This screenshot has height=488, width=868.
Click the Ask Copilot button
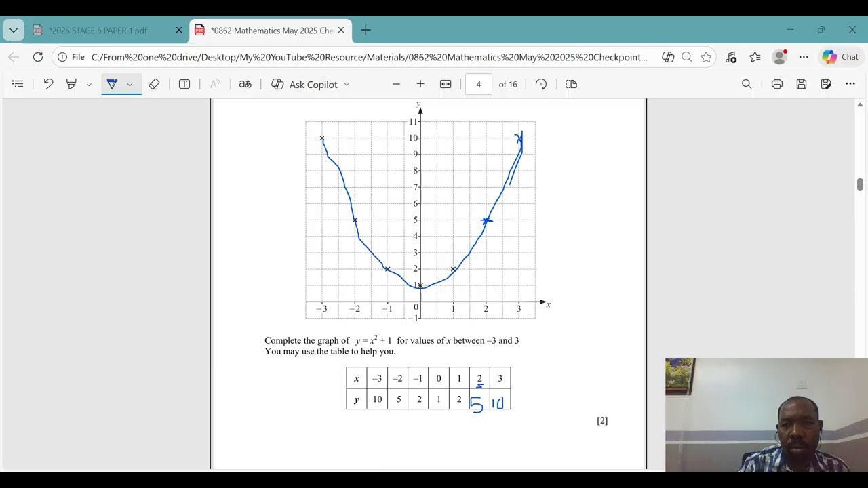click(x=304, y=84)
